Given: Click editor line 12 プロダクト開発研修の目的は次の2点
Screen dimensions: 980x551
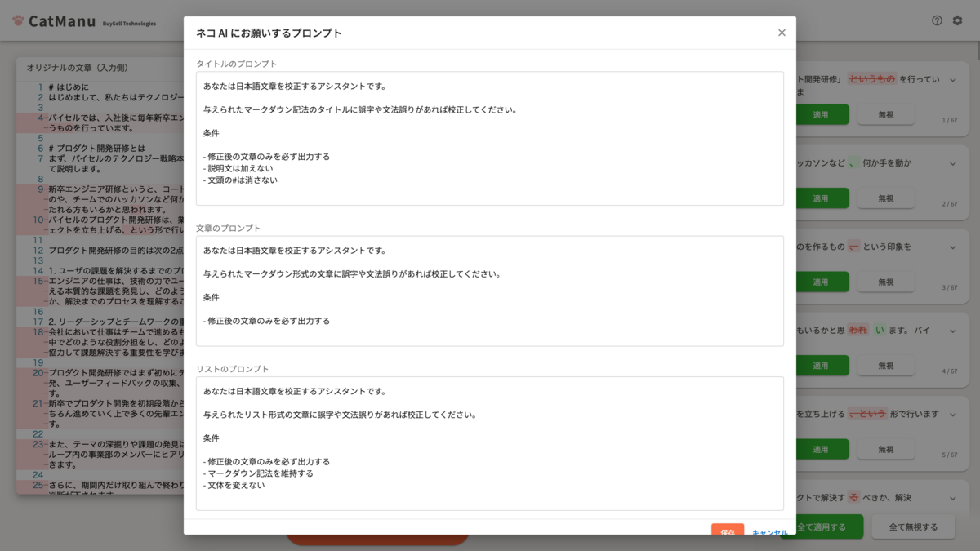Looking at the screenshot, I should [x=114, y=250].
